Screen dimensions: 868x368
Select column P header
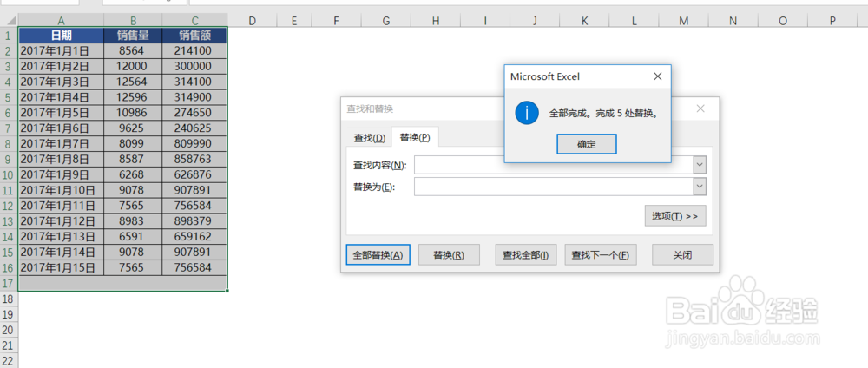click(832, 21)
